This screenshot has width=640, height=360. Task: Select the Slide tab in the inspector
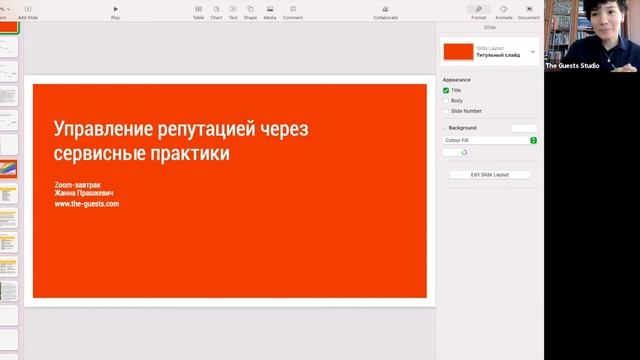(490, 27)
